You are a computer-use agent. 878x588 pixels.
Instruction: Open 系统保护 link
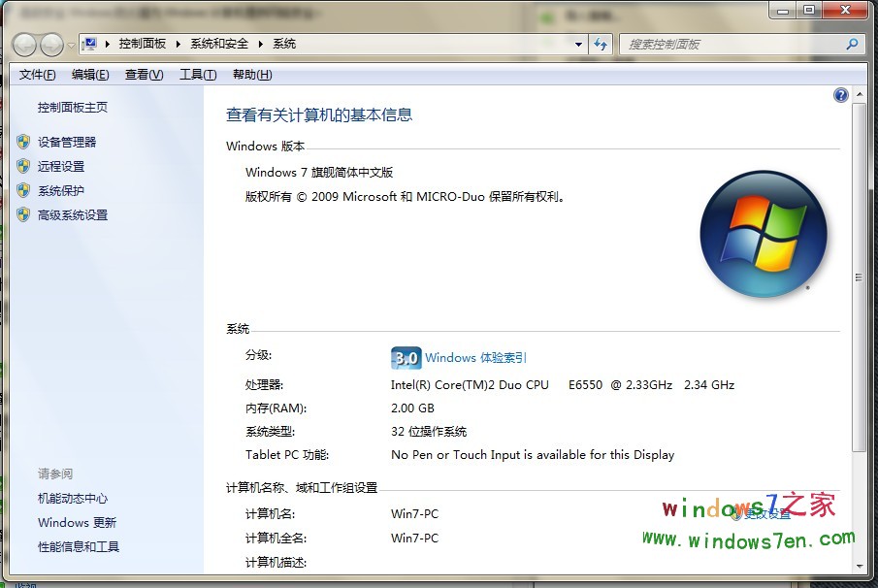click(60, 191)
